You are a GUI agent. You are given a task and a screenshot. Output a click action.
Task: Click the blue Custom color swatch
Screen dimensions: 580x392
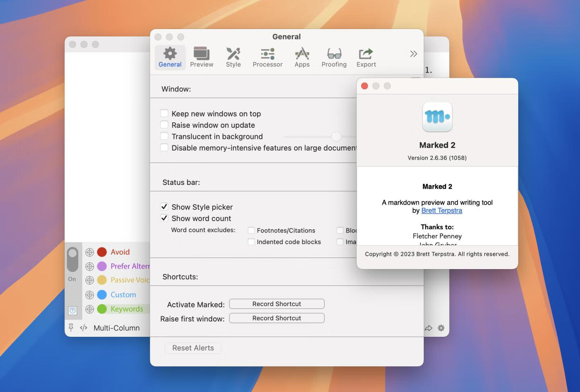(x=102, y=295)
